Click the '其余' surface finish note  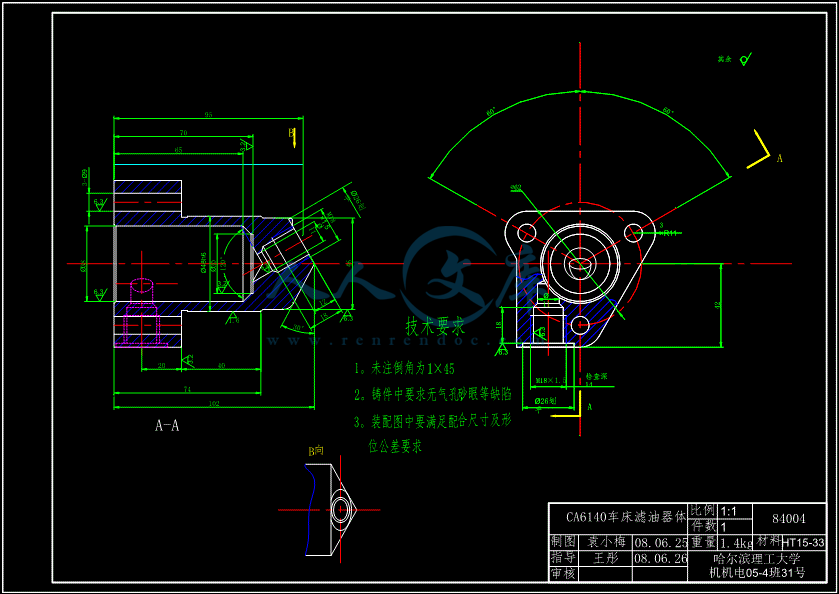tap(724, 59)
